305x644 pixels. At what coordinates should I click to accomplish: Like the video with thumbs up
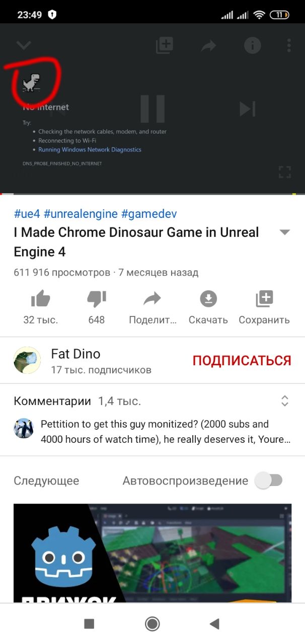[x=41, y=299]
